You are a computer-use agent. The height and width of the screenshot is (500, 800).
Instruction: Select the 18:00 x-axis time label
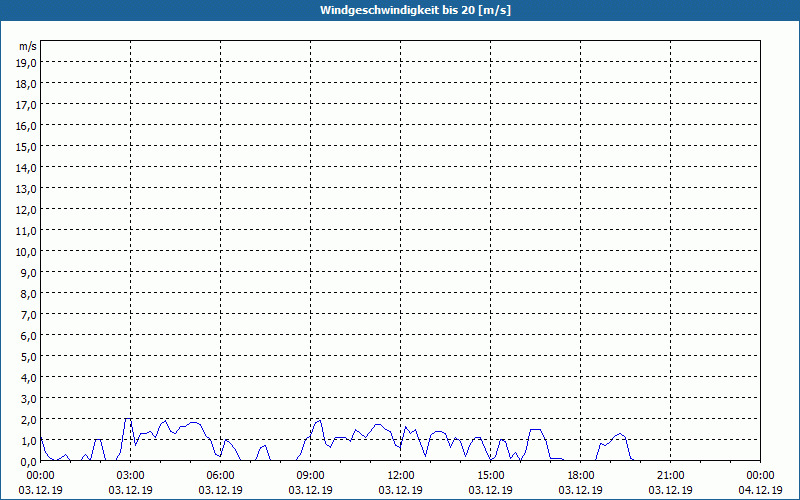tap(581, 476)
